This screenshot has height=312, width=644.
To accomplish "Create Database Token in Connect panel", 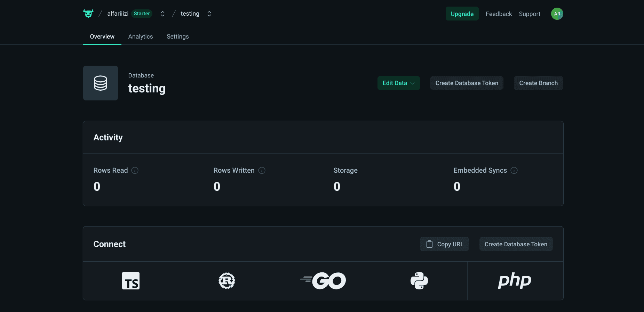I will [516, 244].
